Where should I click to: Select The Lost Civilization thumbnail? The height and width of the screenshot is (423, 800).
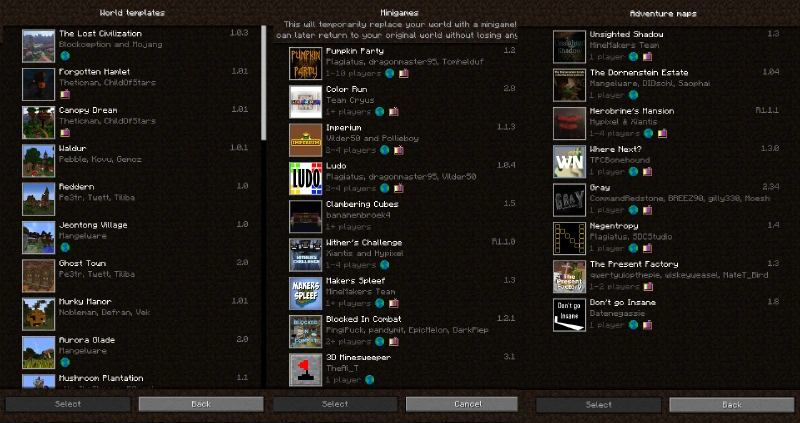(38, 46)
